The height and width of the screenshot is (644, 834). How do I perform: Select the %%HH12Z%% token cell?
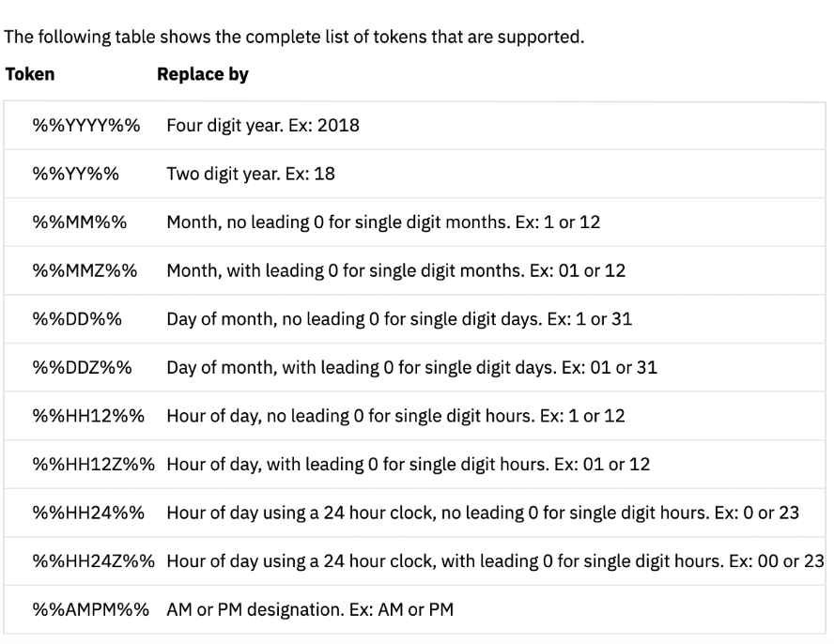[93, 465]
